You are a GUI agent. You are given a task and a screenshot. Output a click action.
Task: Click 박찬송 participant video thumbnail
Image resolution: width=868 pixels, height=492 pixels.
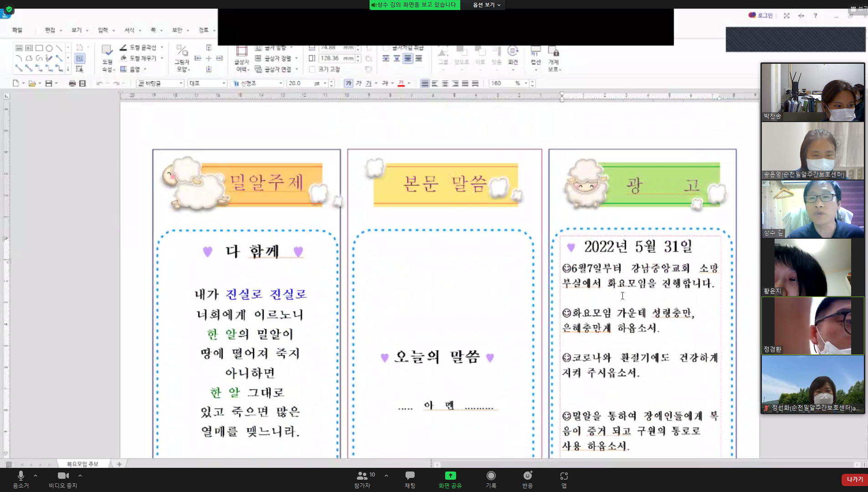click(812, 92)
